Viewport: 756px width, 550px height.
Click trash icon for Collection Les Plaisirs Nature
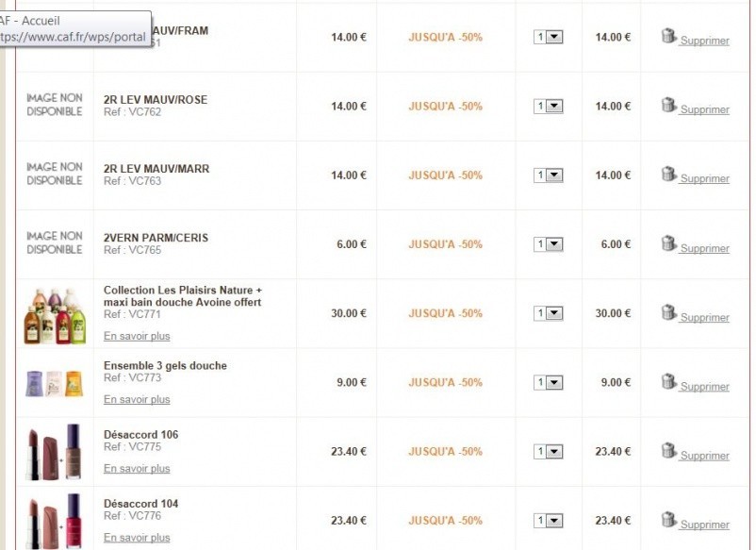pyautogui.click(x=668, y=312)
